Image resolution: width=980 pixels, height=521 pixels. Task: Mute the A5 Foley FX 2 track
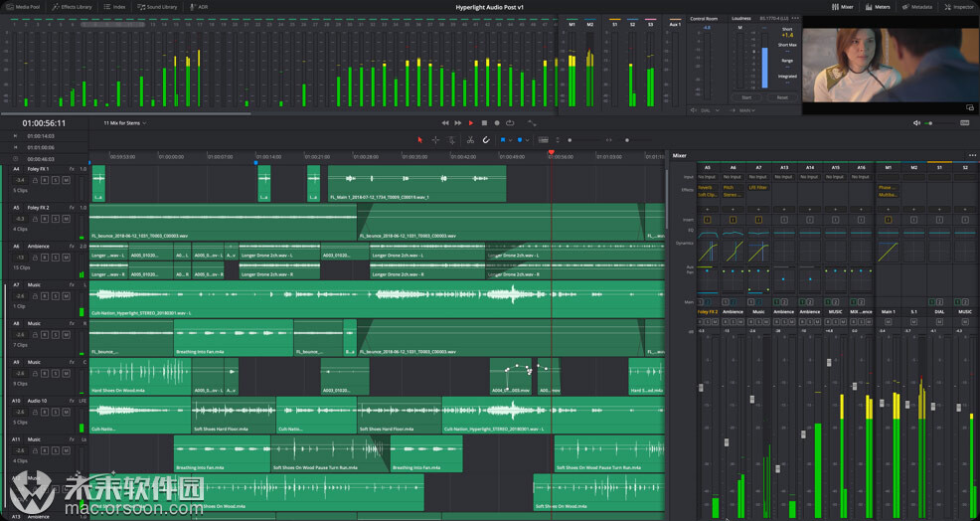pos(66,219)
